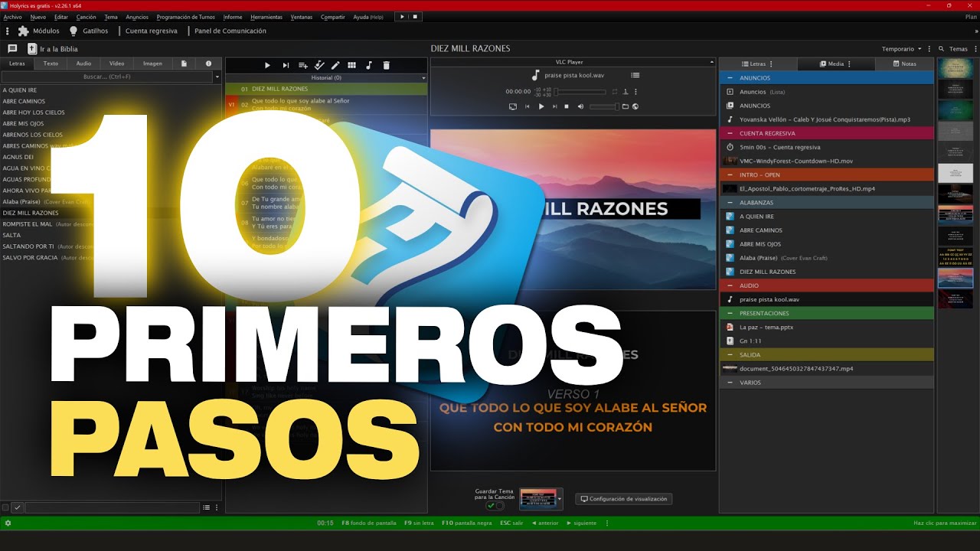Open the search filter dropdown arrow
980x551 pixels.
(217, 77)
